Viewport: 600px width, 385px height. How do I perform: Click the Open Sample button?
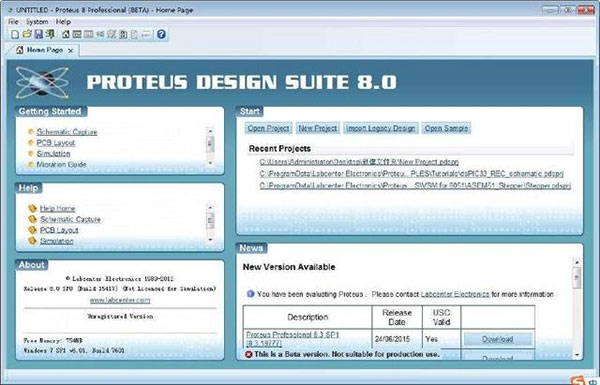(447, 128)
